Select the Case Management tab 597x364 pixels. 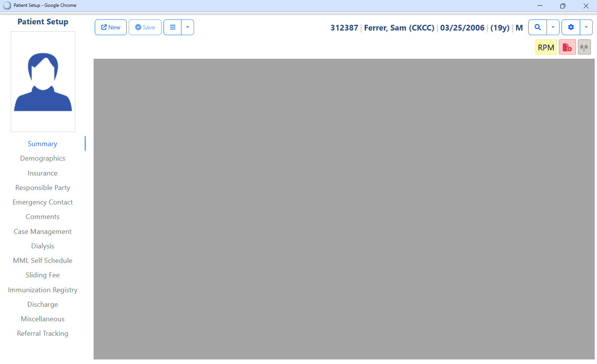42,232
